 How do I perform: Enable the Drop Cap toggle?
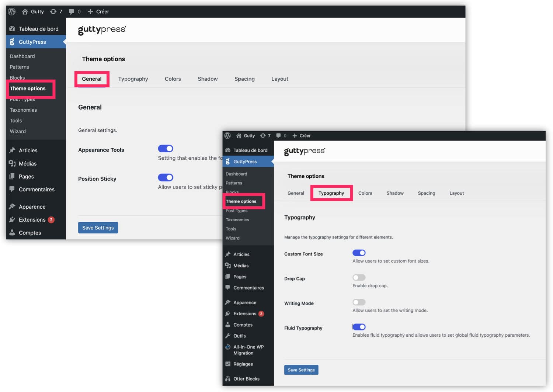click(x=359, y=277)
